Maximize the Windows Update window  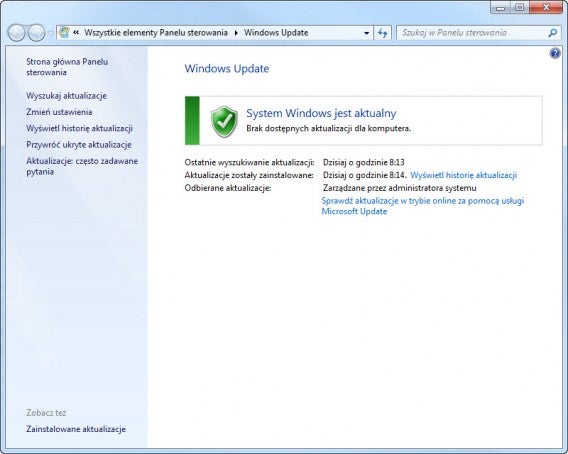519,8
